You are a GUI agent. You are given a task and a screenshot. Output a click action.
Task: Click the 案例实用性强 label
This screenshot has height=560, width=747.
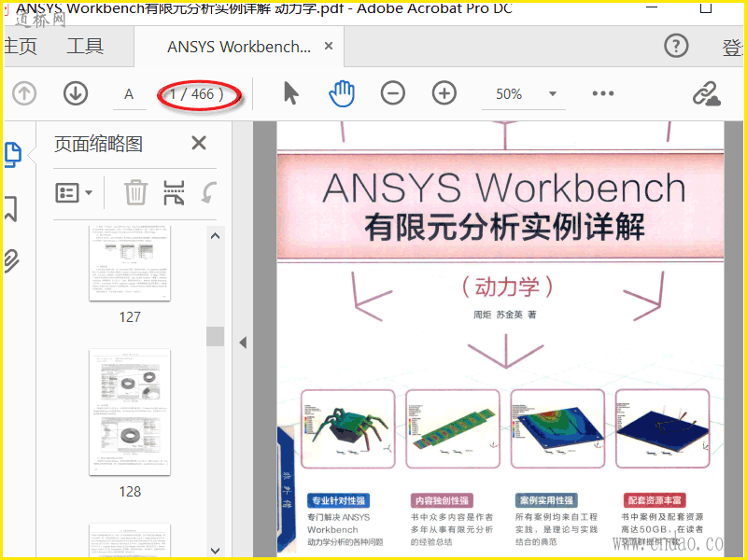click(546, 500)
